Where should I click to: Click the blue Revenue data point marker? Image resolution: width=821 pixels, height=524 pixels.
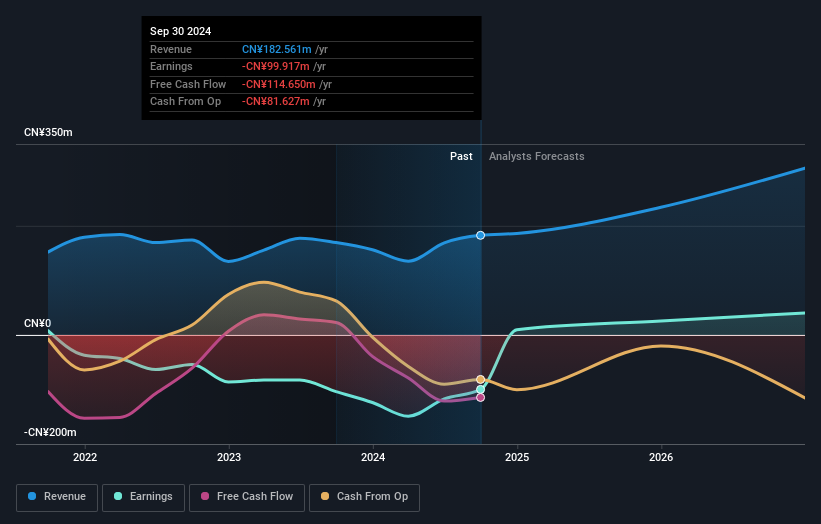coord(481,235)
